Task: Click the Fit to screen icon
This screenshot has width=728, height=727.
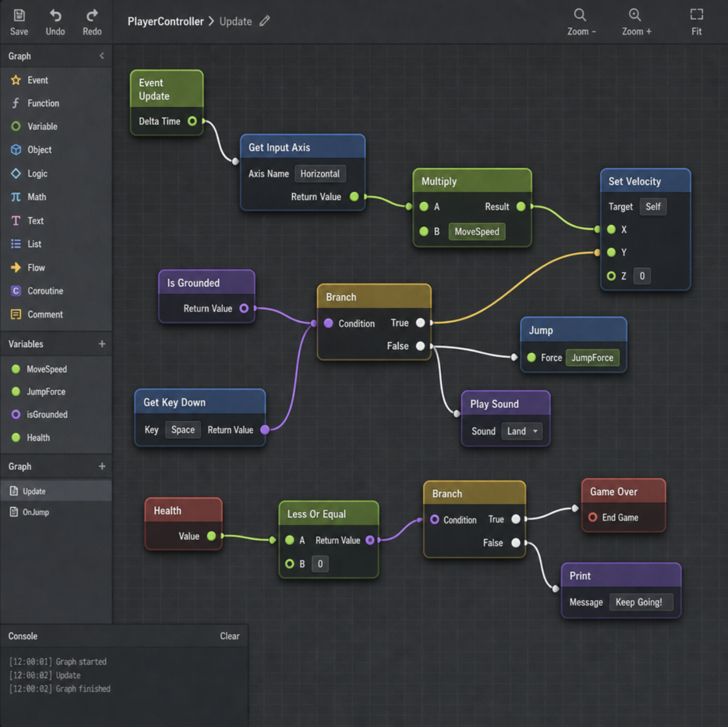Action: coord(696,15)
